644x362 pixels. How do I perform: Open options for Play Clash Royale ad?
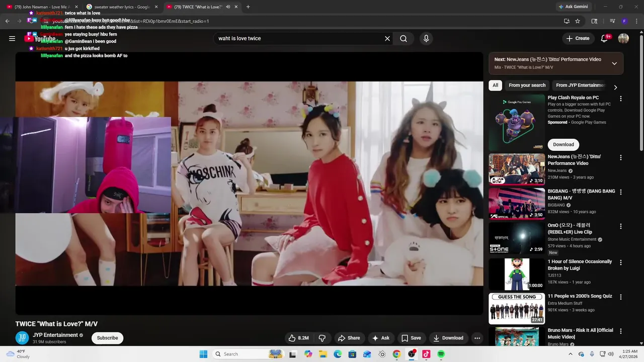click(621, 99)
